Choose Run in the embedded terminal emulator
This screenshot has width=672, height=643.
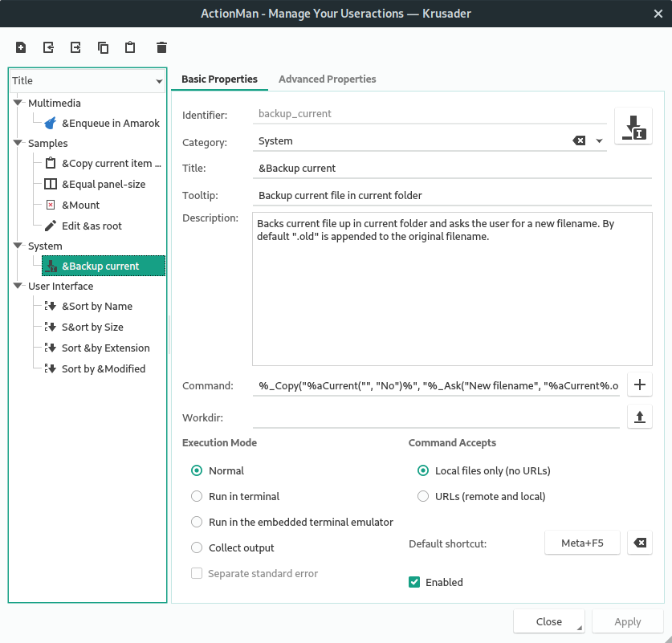coord(197,522)
